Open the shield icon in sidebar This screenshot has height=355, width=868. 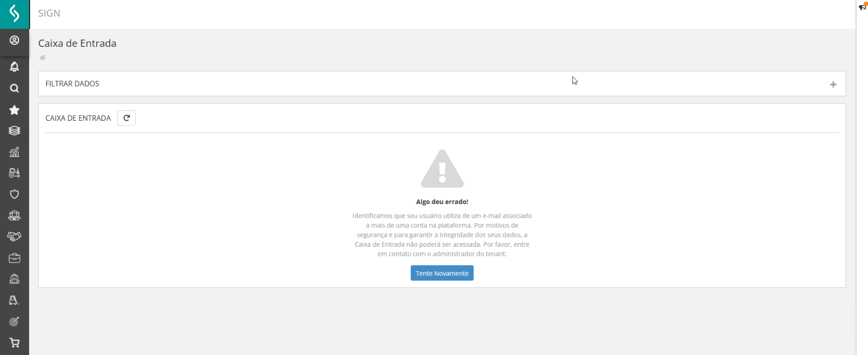pos(15,194)
